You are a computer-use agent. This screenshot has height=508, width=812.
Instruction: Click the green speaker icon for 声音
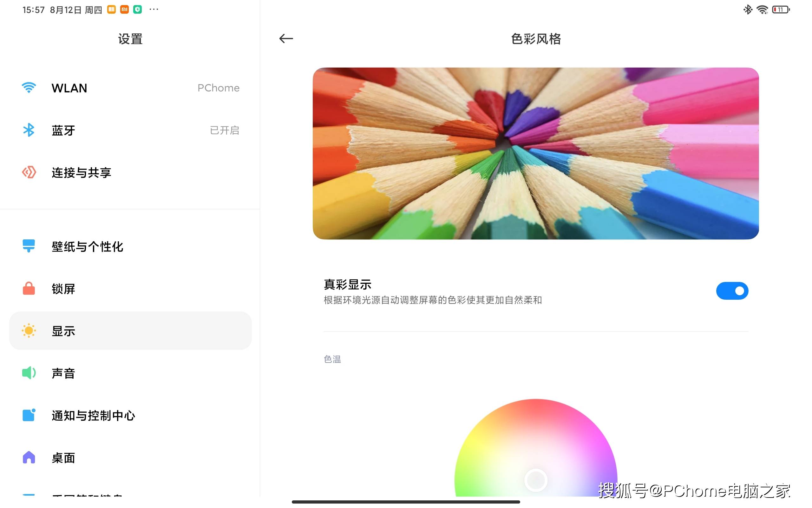29,373
